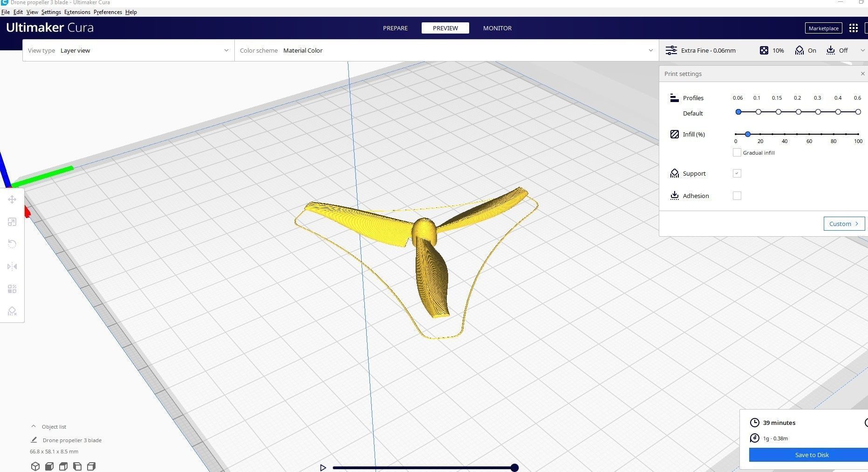868x472 pixels.
Task: Switch camera to top view icon
Action: click(63, 466)
